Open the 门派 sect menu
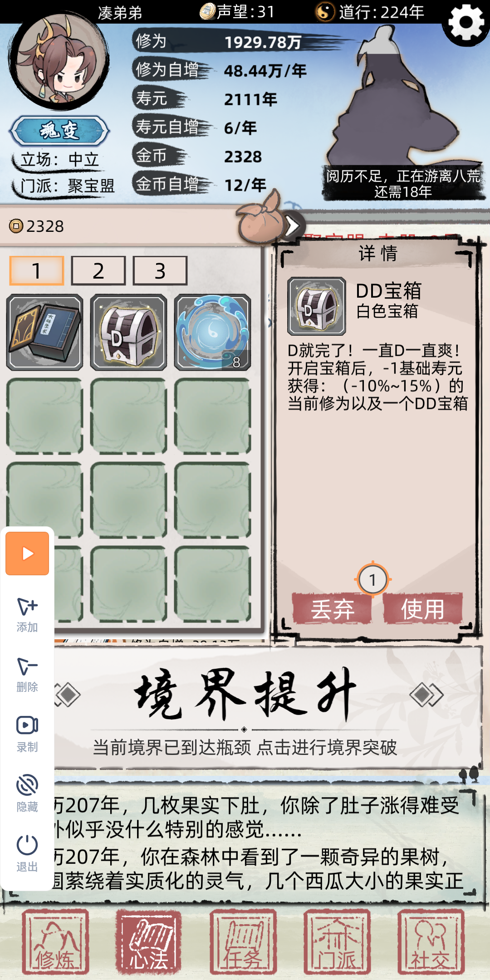The height and width of the screenshot is (980, 490). click(x=337, y=942)
